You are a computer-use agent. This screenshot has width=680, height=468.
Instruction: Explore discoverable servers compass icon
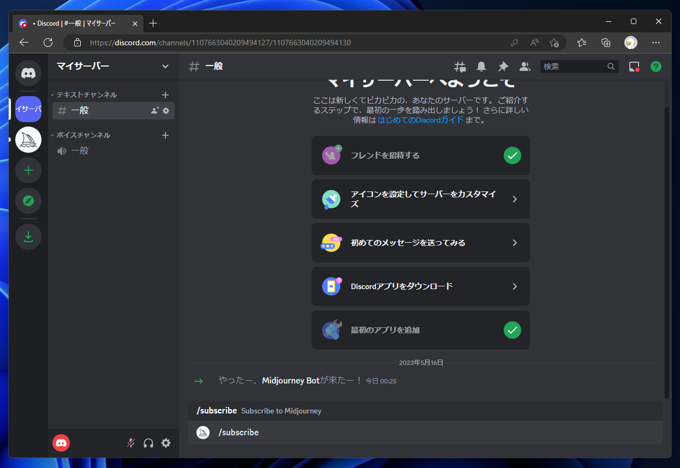tap(28, 201)
